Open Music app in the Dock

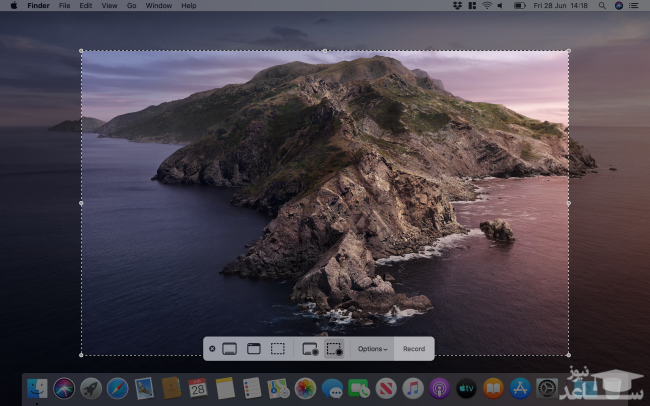tap(412, 387)
